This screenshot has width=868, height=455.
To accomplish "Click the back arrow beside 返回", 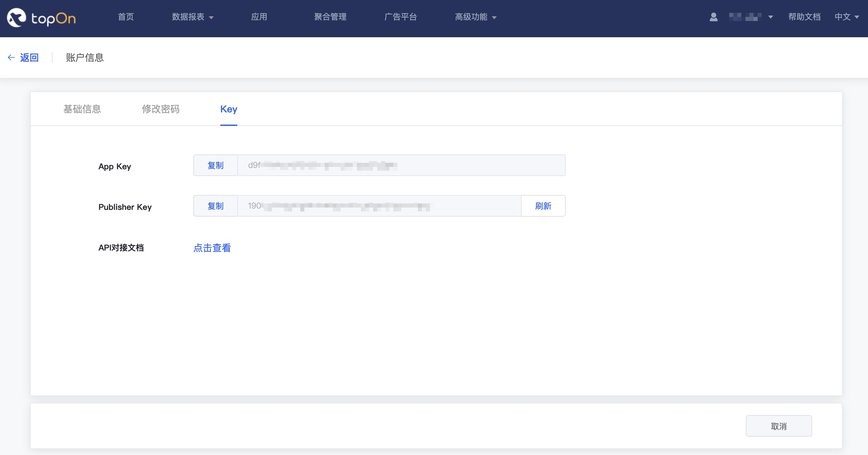I will (11, 57).
